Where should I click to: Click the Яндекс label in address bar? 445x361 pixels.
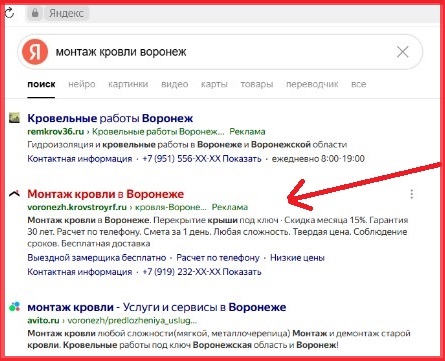66,13
